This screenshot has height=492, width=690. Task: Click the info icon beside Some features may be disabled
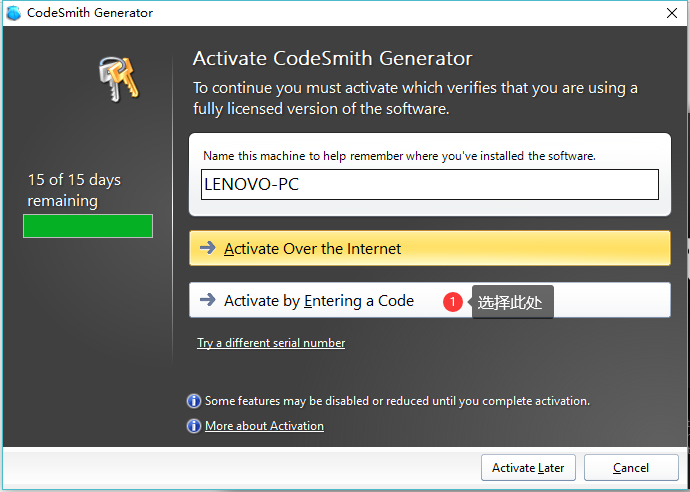pyautogui.click(x=194, y=401)
